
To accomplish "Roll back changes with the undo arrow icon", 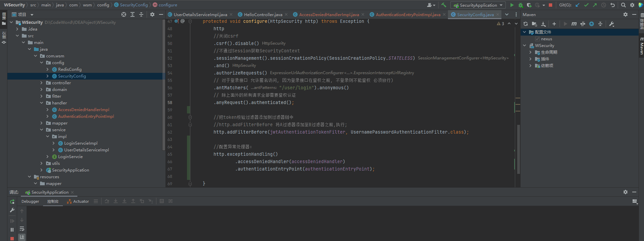I will pos(612,5).
